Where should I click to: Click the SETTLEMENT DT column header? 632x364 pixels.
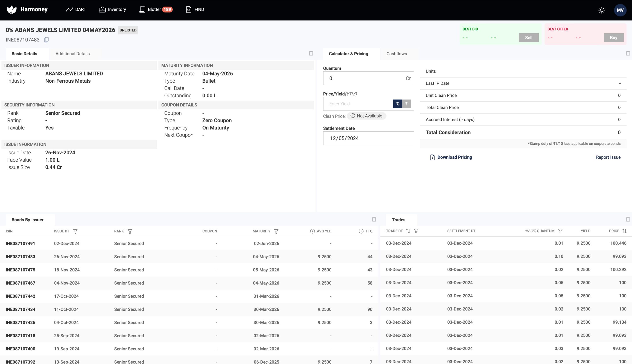461,231
